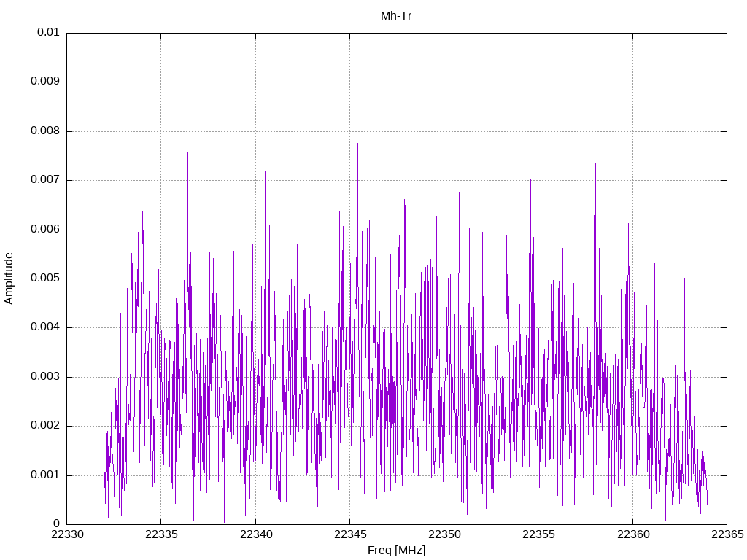The width and height of the screenshot is (747, 560).
Task: Click the Amplitude y-axis label
Action: pos(9,279)
